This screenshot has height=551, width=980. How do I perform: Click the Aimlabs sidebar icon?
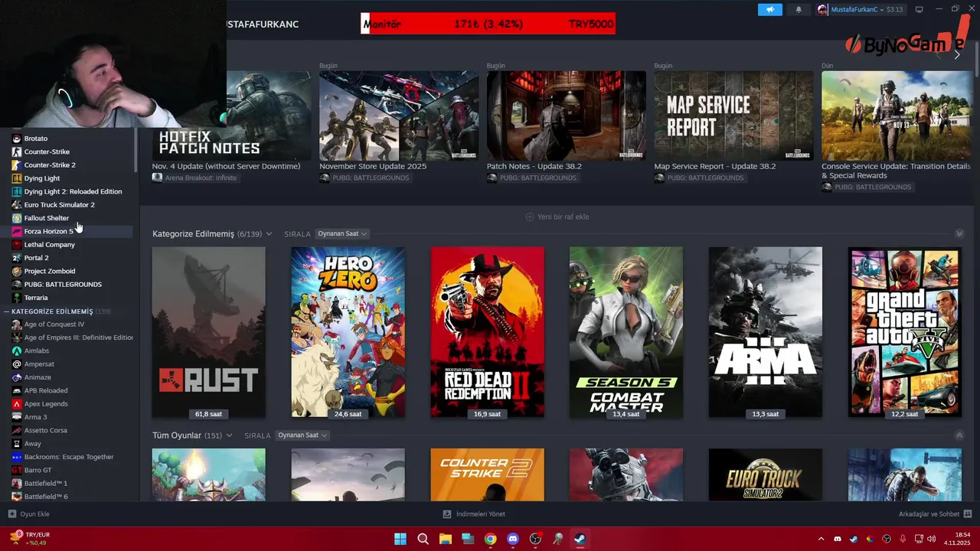(x=17, y=350)
